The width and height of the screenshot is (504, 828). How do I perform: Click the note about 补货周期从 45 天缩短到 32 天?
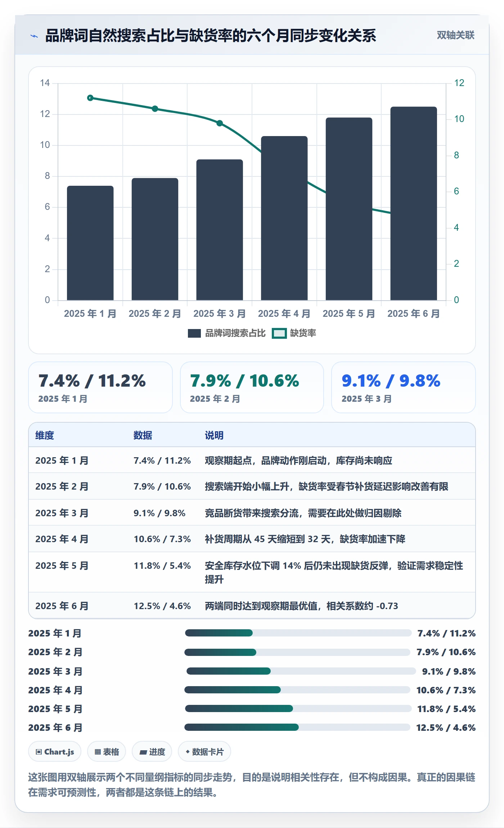click(305, 539)
